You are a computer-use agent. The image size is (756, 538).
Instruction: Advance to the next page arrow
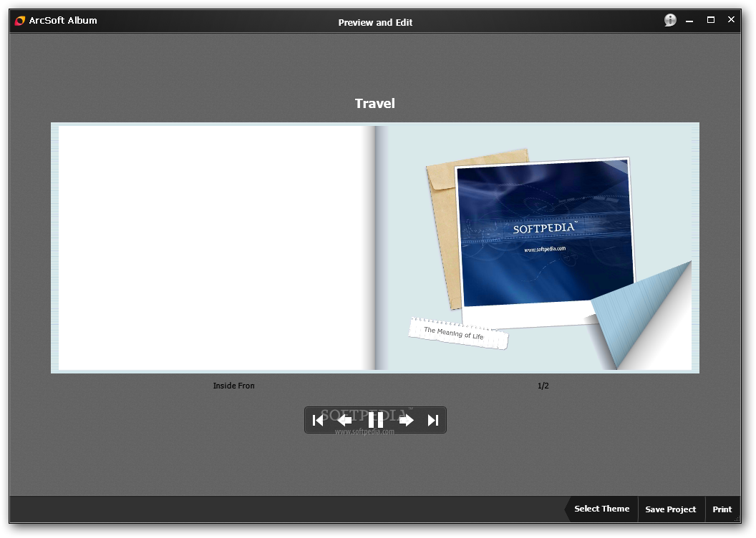coord(407,421)
